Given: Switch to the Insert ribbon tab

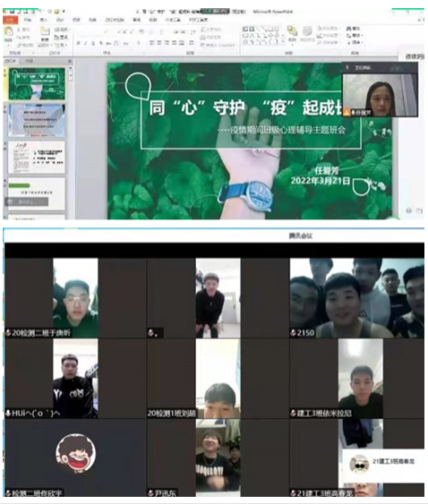Looking at the screenshot, I should click(x=43, y=20).
